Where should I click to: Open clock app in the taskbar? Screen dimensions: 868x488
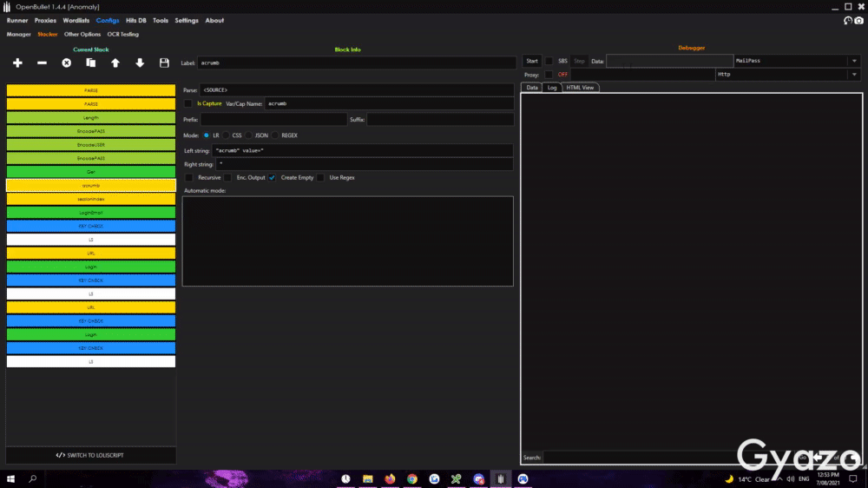point(345,479)
